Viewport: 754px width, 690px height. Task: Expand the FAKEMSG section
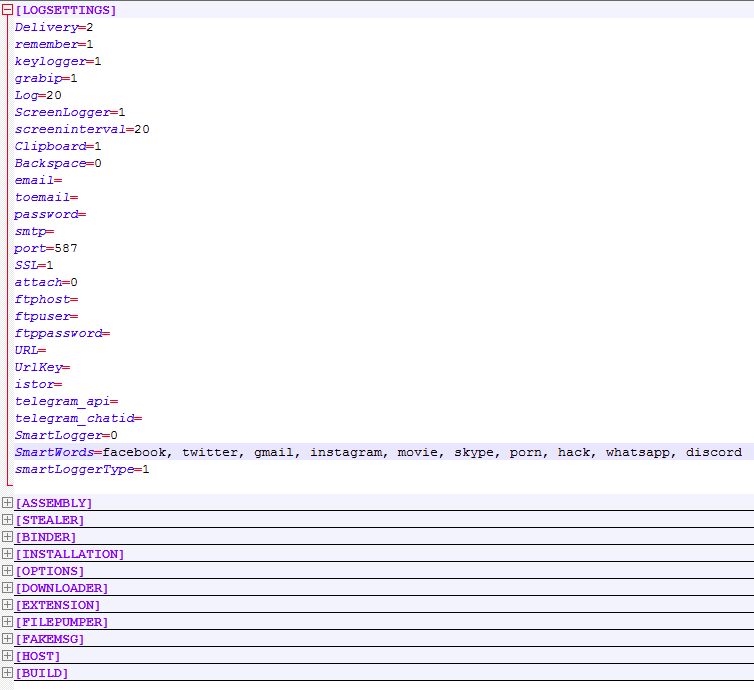tap(7, 639)
